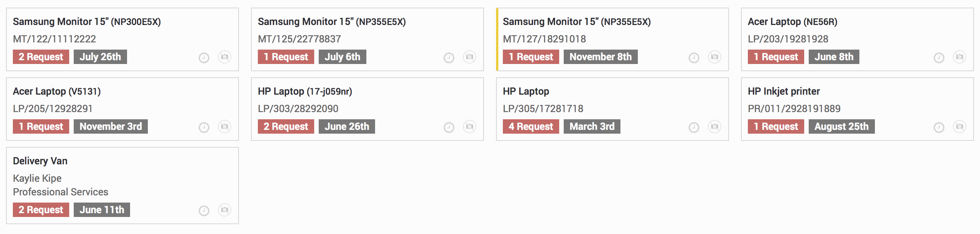This screenshot has width=980, height=234.
Task: Open the 4 Request badge on HP Laptop
Action: click(x=531, y=126)
